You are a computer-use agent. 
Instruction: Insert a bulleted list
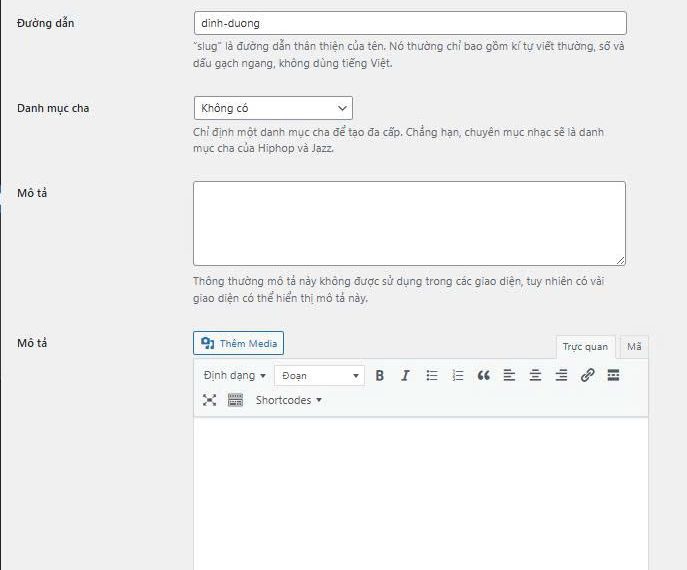pyautogui.click(x=432, y=376)
